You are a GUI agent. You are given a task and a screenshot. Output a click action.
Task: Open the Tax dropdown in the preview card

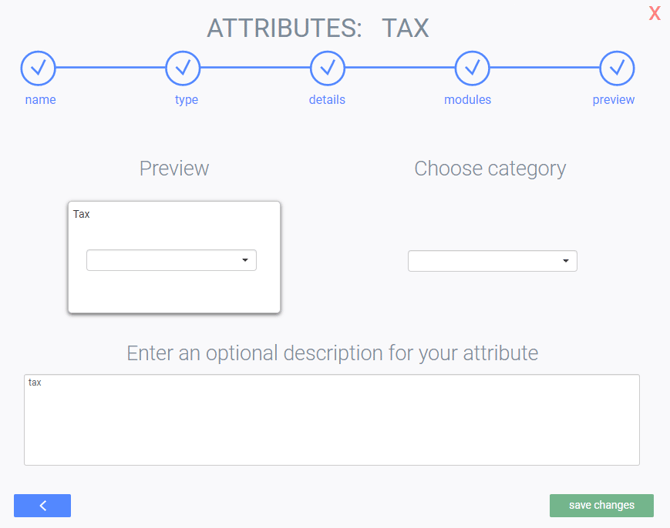(x=171, y=260)
